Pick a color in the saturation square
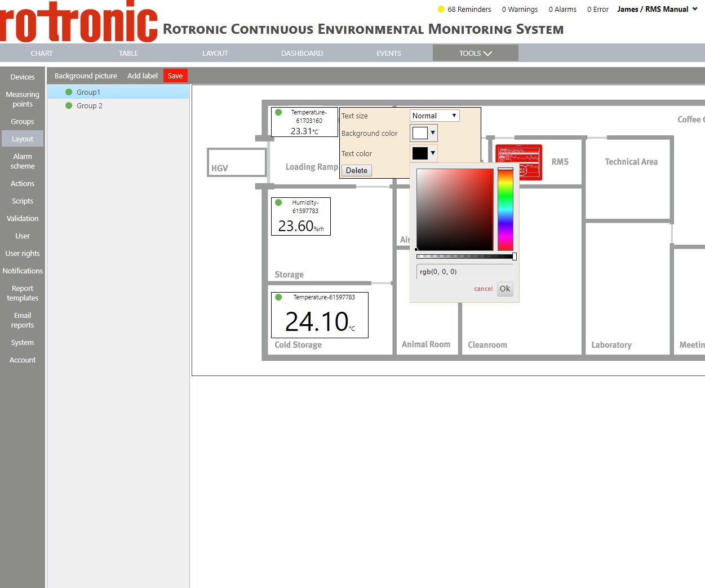Viewport: 705px width, 588px height. (x=455, y=209)
